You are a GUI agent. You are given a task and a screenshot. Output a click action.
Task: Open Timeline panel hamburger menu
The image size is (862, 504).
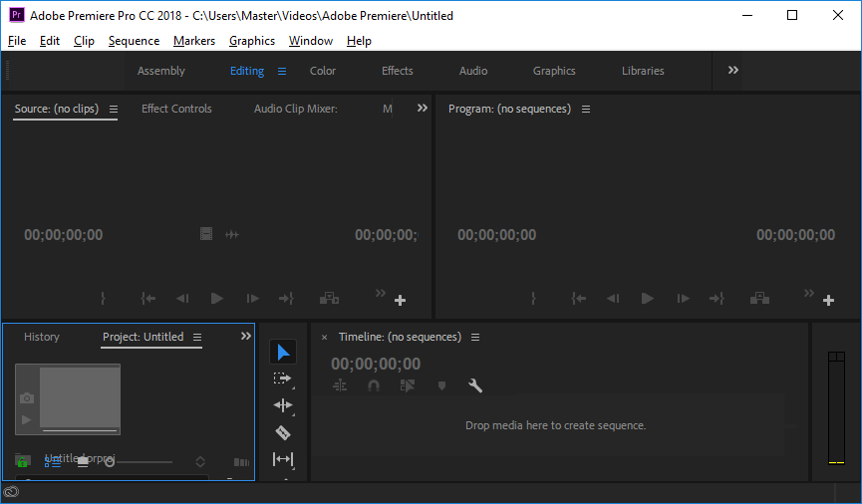(475, 338)
